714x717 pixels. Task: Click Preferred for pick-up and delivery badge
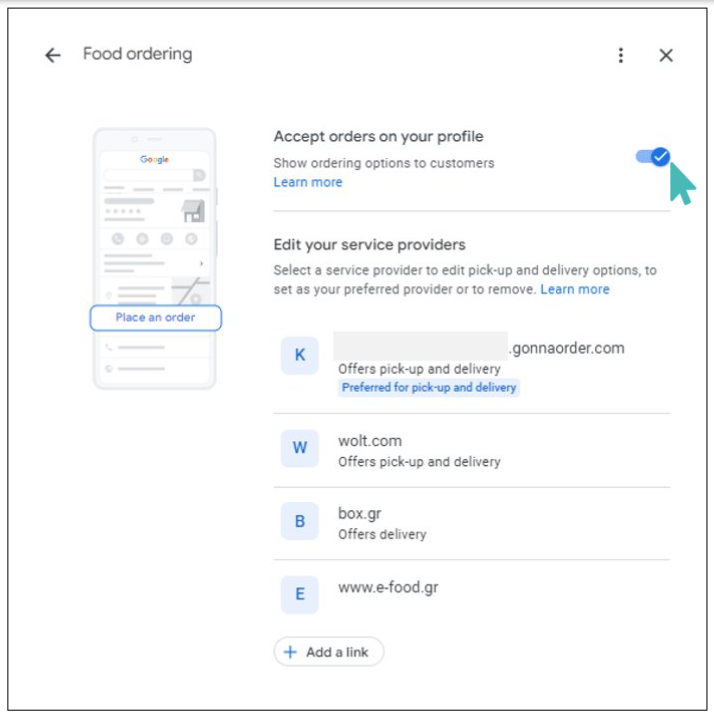coord(429,388)
